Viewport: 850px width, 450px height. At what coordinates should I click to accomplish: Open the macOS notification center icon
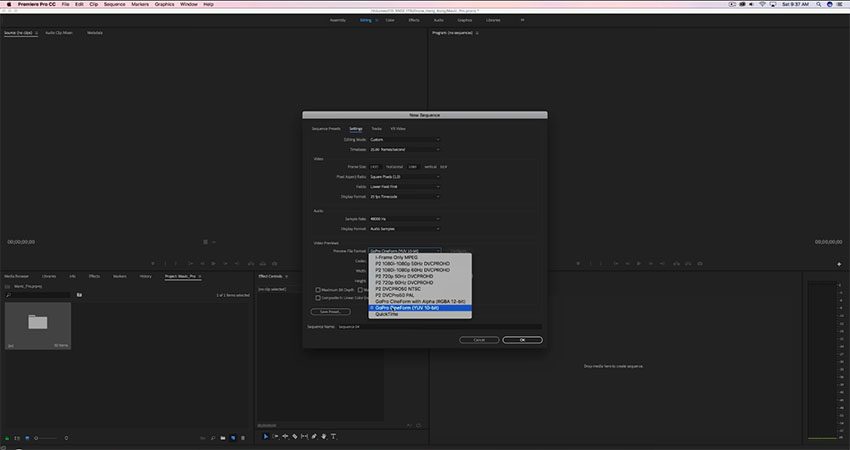pyautogui.click(x=840, y=4)
